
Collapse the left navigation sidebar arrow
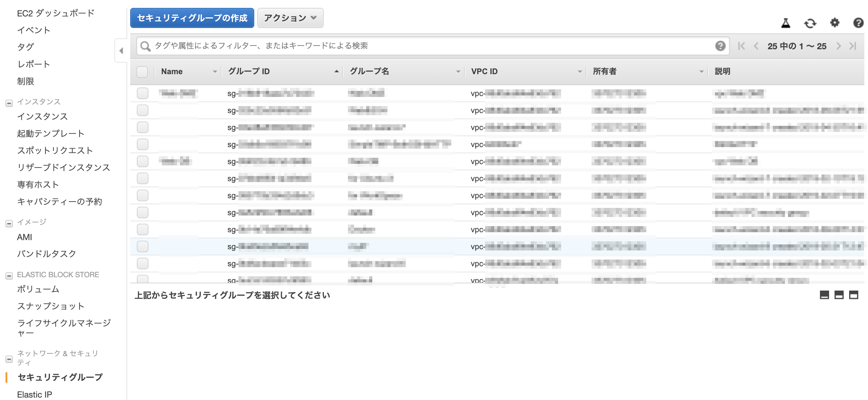coord(121,51)
